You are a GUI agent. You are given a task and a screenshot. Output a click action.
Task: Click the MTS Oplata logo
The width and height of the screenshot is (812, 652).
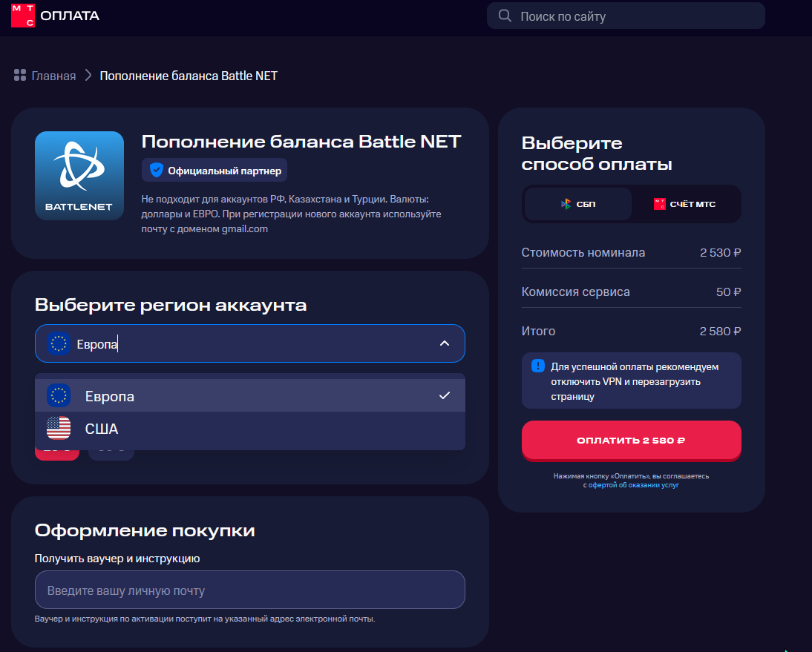tap(55, 16)
